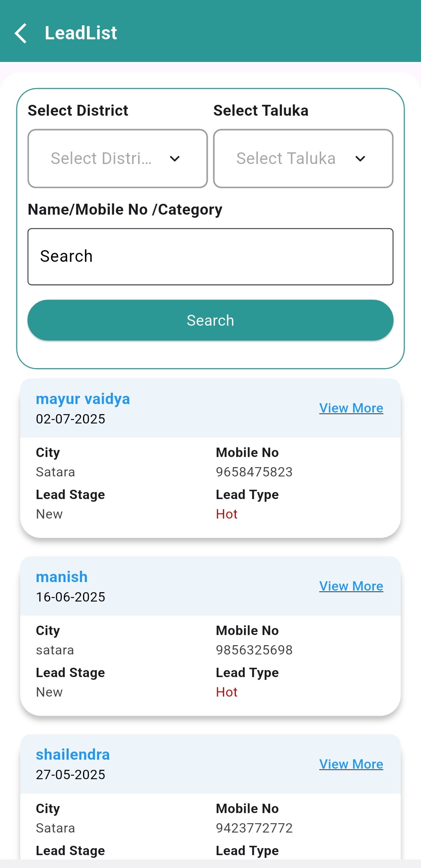Click the LeadList header title
Viewport: 421px width, 868px height.
tap(81, 33)
